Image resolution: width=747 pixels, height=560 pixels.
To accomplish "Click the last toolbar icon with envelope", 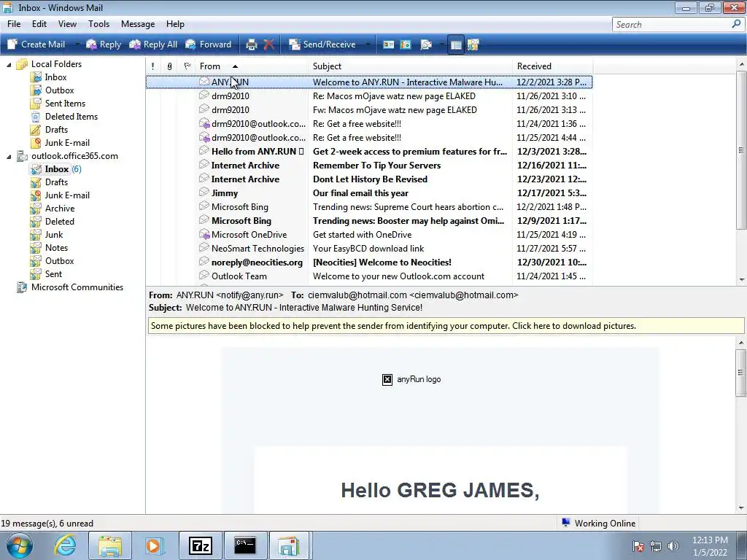I will click(x=473, y=44).
